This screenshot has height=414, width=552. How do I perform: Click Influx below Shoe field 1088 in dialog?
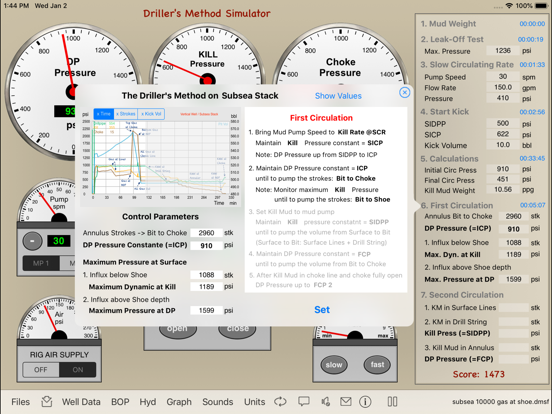[206, 275]
